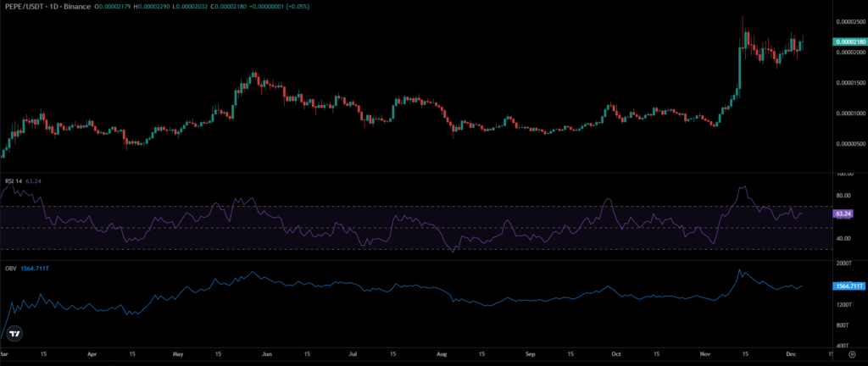Click the purple 63.24 RSI legend value

coord(33,180)
